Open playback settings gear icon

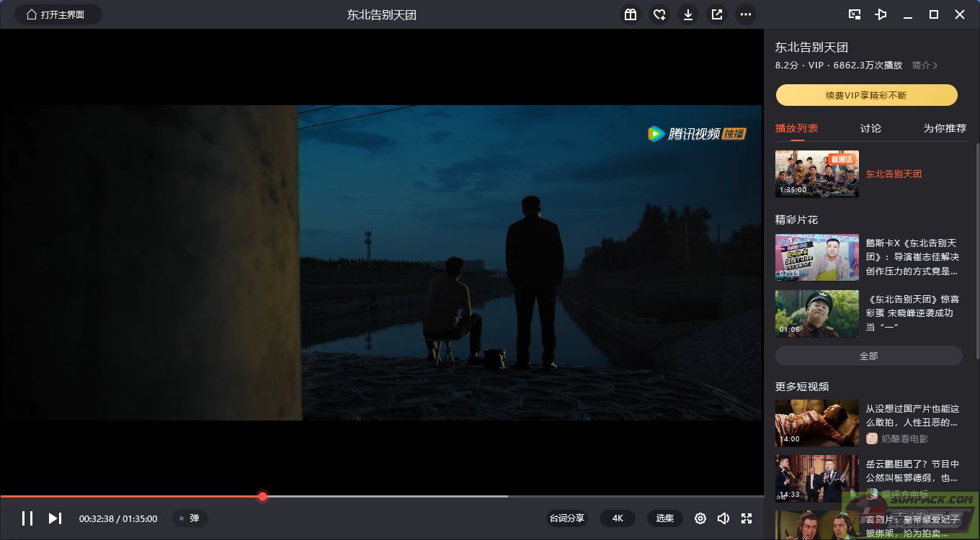point(700,518)
